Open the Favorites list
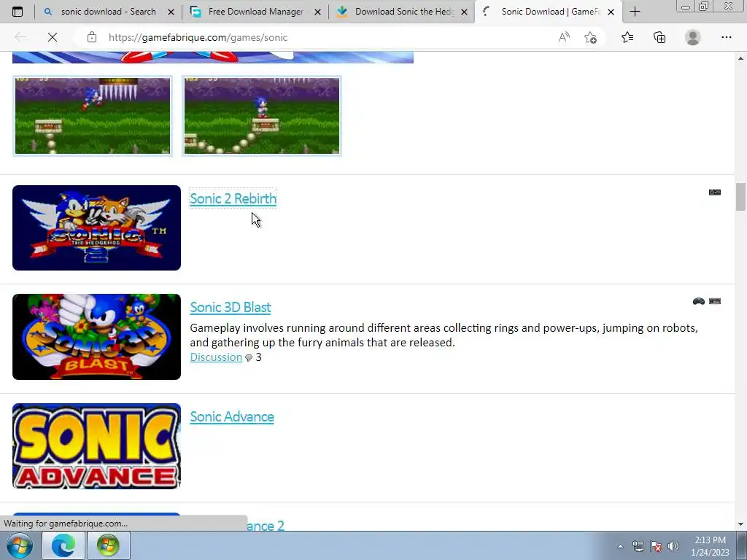Screen dimensions: 747x560 [x=627, y=37]
